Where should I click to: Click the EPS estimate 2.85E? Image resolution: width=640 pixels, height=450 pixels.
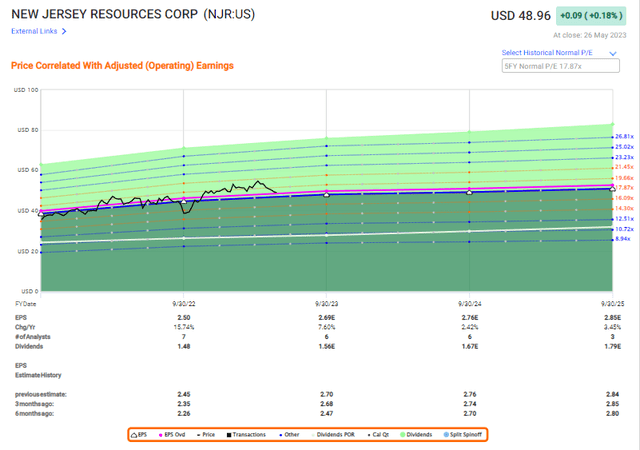[x=612, y=318]
